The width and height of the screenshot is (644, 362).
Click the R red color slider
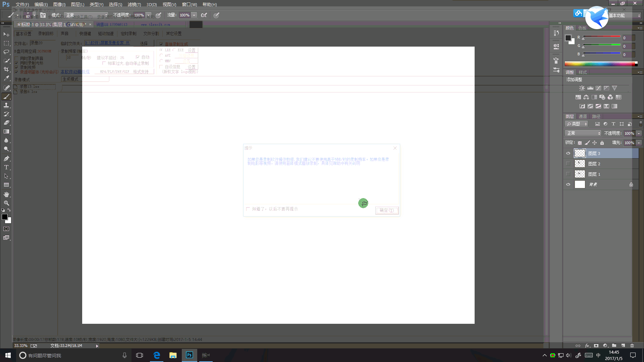pos(602,36)
